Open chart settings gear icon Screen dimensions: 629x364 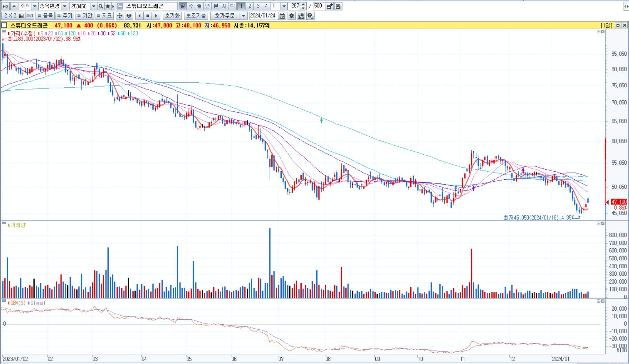pos(291,16)
